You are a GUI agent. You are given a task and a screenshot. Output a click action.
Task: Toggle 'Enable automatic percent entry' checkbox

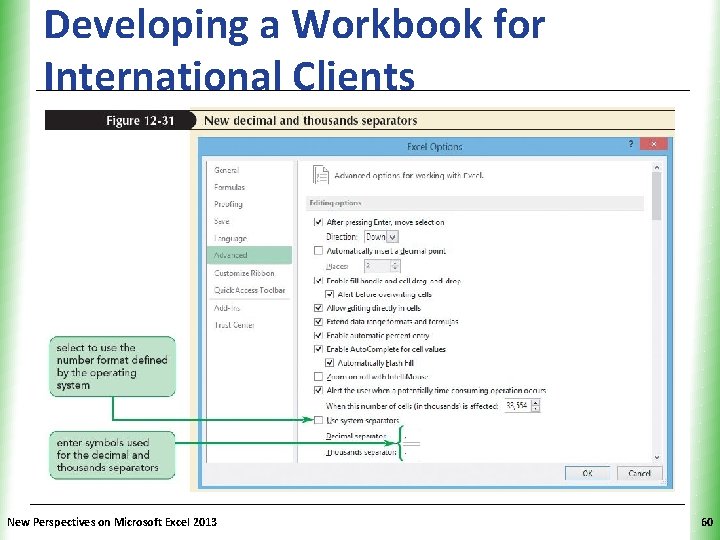(x=318, y=336)
